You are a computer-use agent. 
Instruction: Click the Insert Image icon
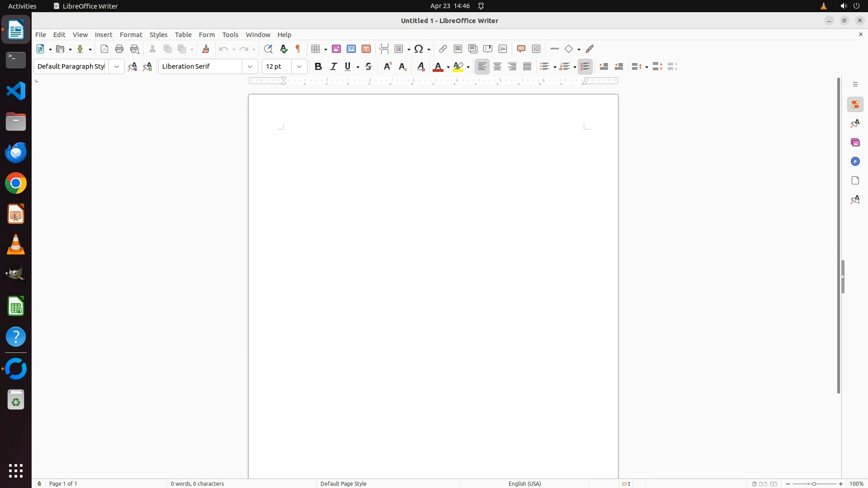(336, 49)
